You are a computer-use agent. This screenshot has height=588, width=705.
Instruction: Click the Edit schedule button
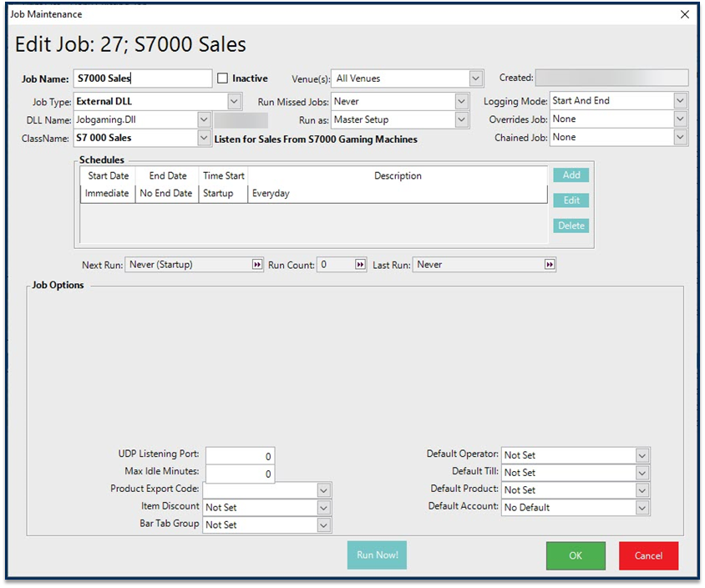click(x=571, y=200)
